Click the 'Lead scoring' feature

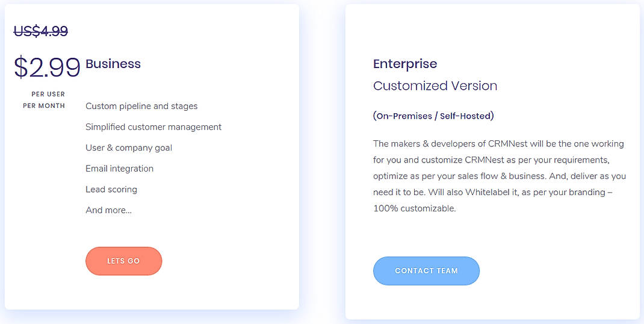pyautogui.click(x=111, y=189)
